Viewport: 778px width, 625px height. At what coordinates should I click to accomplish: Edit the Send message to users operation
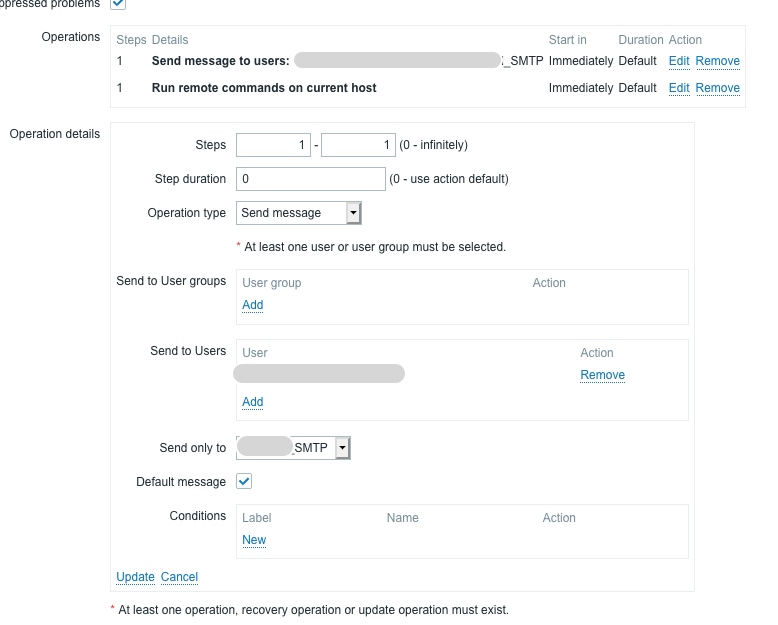point(679,61)
